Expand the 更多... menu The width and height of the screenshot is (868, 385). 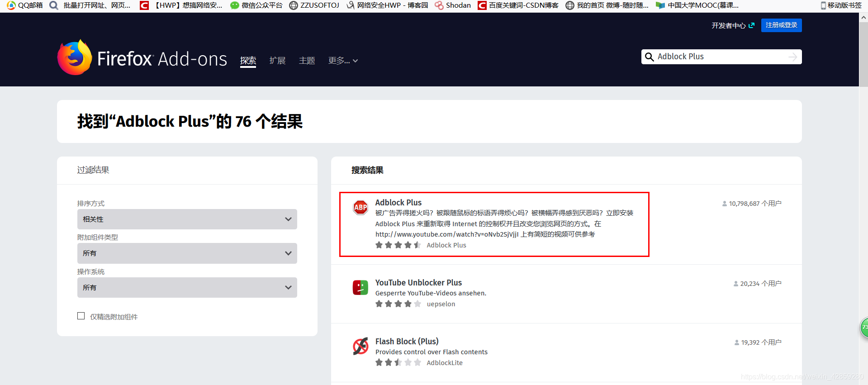click(343, 61)
